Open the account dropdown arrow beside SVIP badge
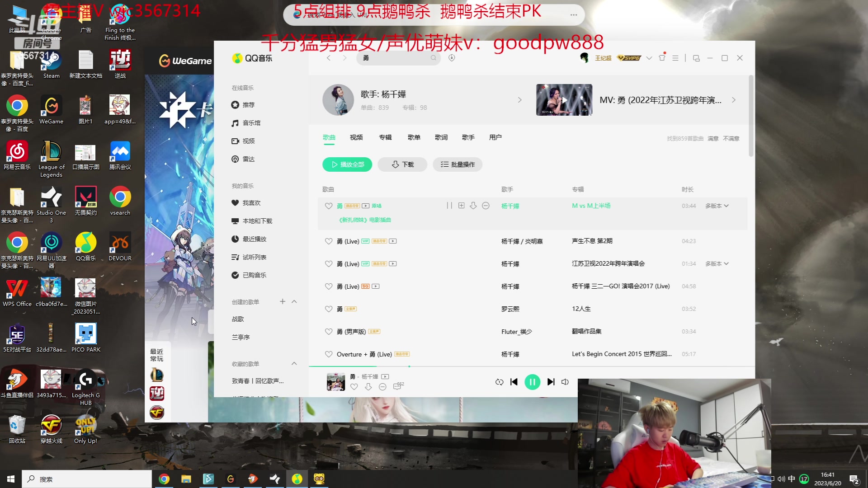868x488 pixels. [x=649, y=58]
